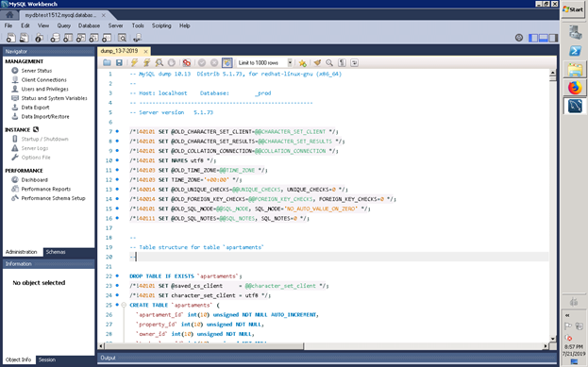Viewport: 588px width, 367px height.
Task: Go to the Home screen tab
Action: pos(9,15)
